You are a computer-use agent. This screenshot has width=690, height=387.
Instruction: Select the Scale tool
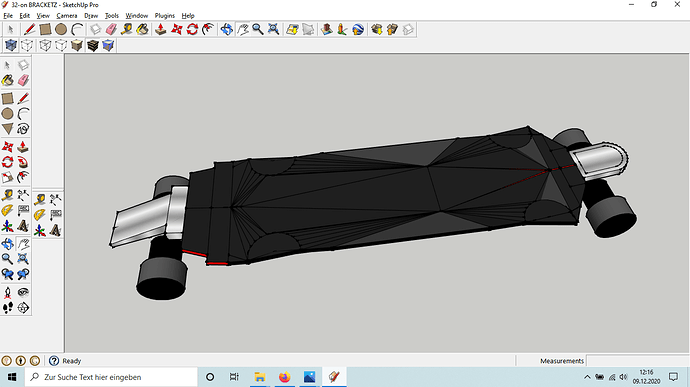point(7,177)
